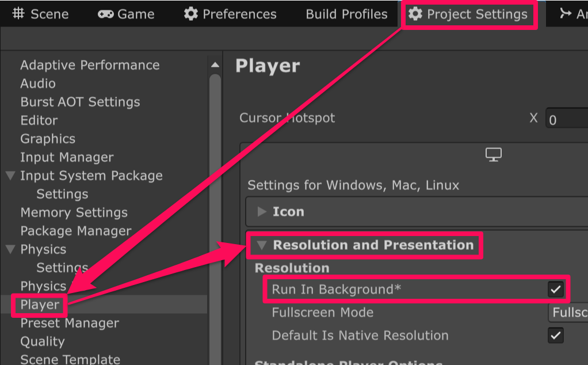Viewport: 588px width, 365px height.
Task: Open the Fullscreen Mode dropdown
Action: (568, 313)
